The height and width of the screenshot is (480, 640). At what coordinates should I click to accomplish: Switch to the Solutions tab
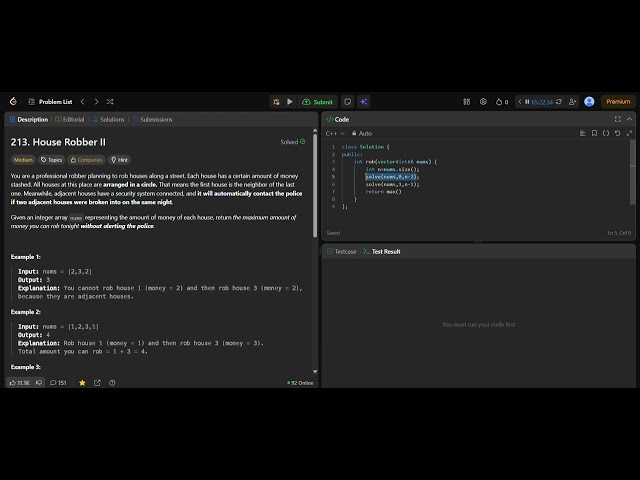click(x=108, y=119)
